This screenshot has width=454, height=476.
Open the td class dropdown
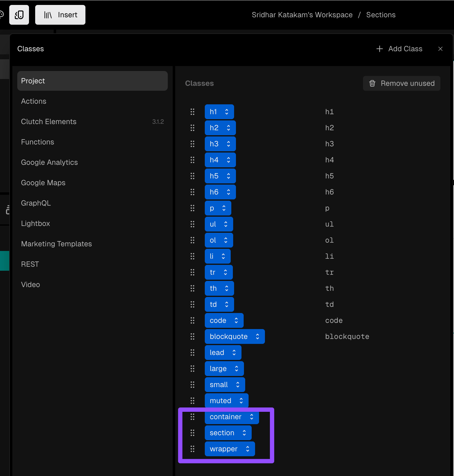pyautogui.click(x=219, y=304)
